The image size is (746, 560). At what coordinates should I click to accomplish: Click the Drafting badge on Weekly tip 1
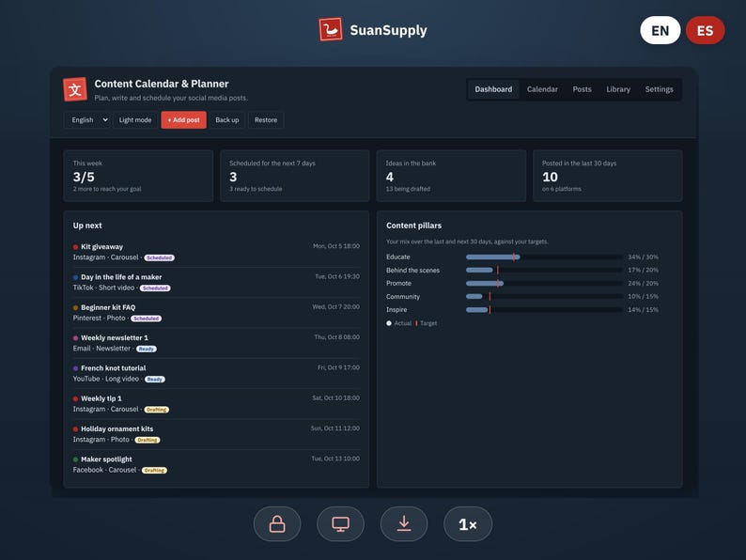[157, 410]
